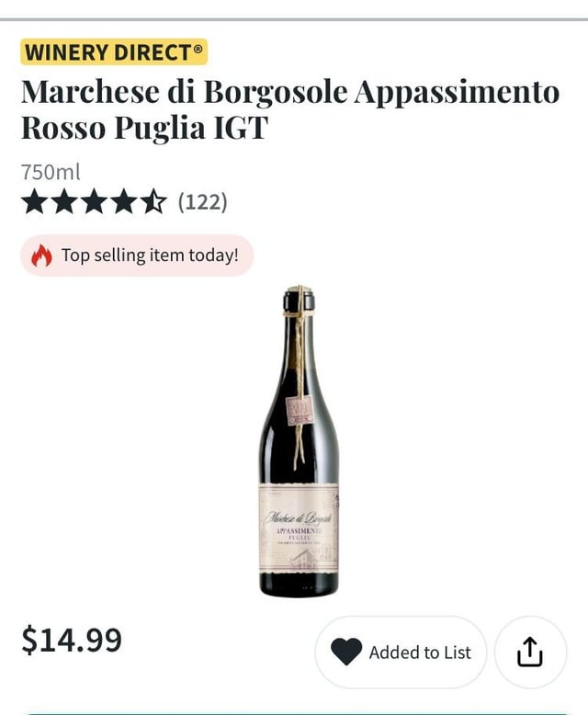This screenshot has height=715, width=588.
Task: Click the fourth rating star
Action: [x=123, y=201]
